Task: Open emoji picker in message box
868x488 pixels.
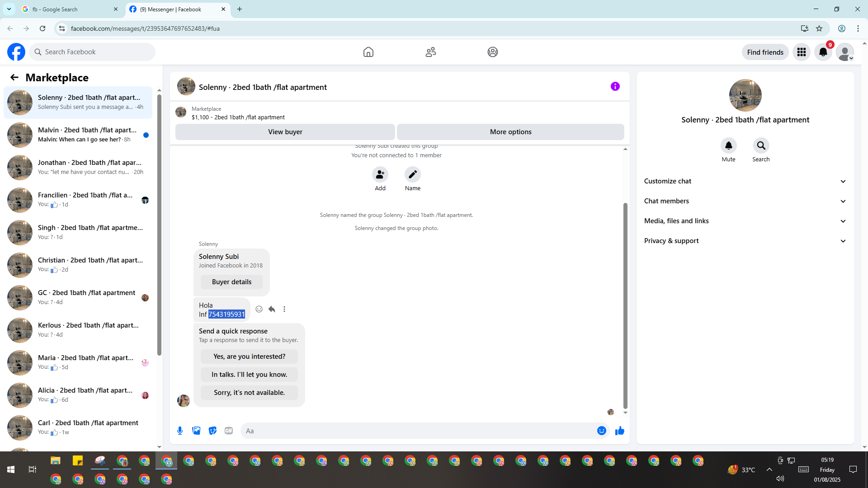Action: tap(601, 431)
